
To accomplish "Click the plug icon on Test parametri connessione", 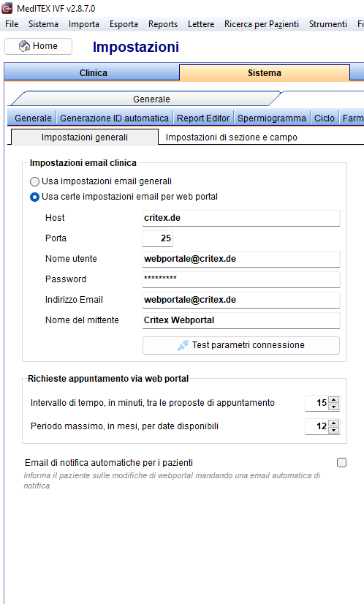I will [183, 345].
